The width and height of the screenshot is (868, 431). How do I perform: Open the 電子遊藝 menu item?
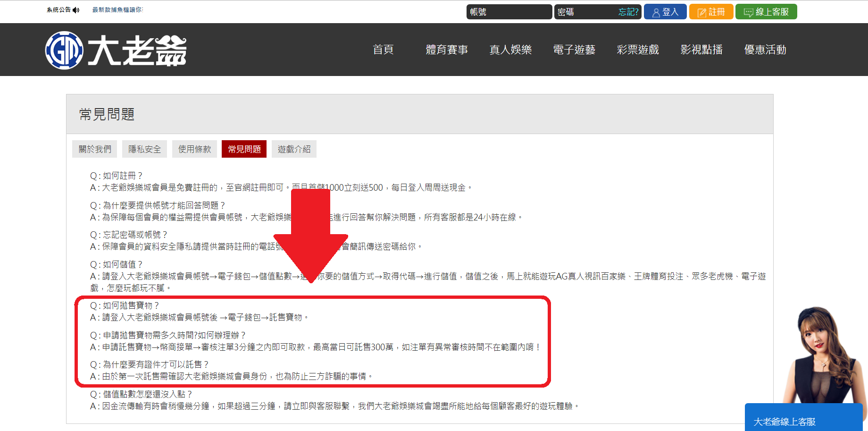[574, 50]
